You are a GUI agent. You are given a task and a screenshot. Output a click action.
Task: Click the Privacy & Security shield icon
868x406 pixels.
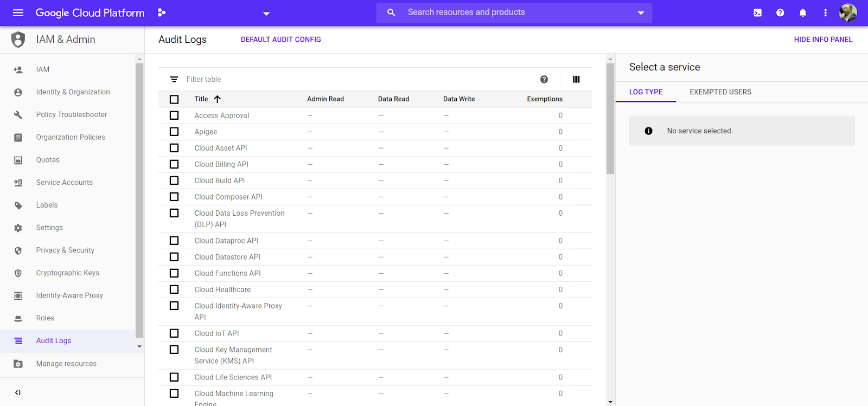coord(18,250)
